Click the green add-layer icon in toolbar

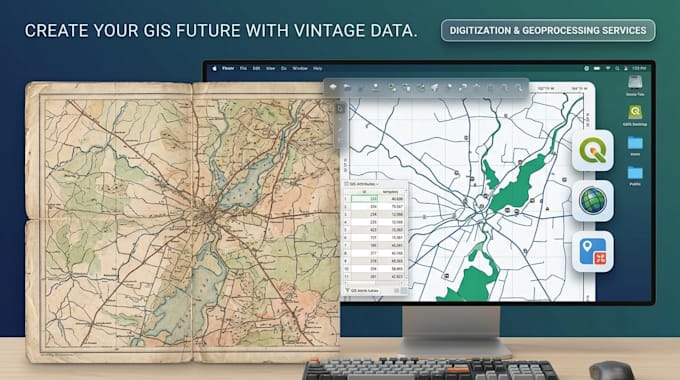coord(392,88)
